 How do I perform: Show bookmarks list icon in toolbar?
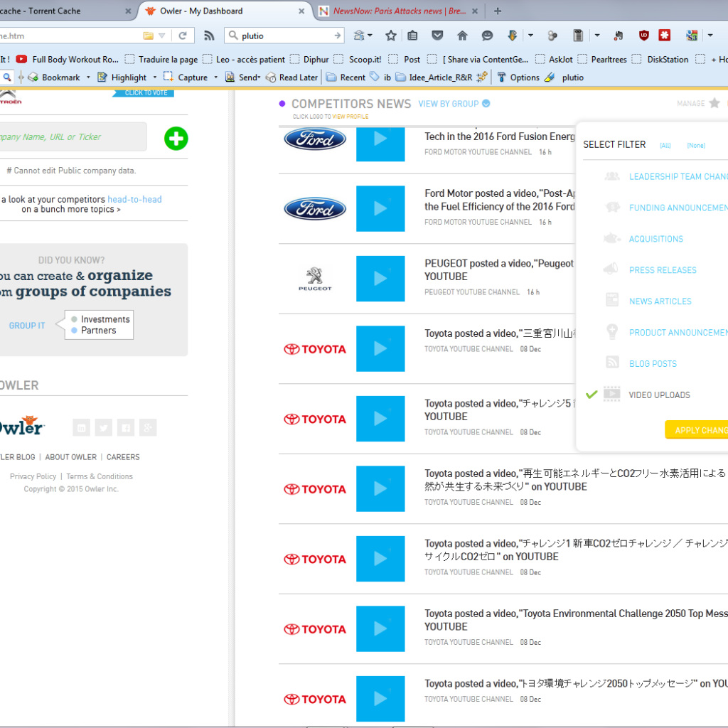[412, 36]
